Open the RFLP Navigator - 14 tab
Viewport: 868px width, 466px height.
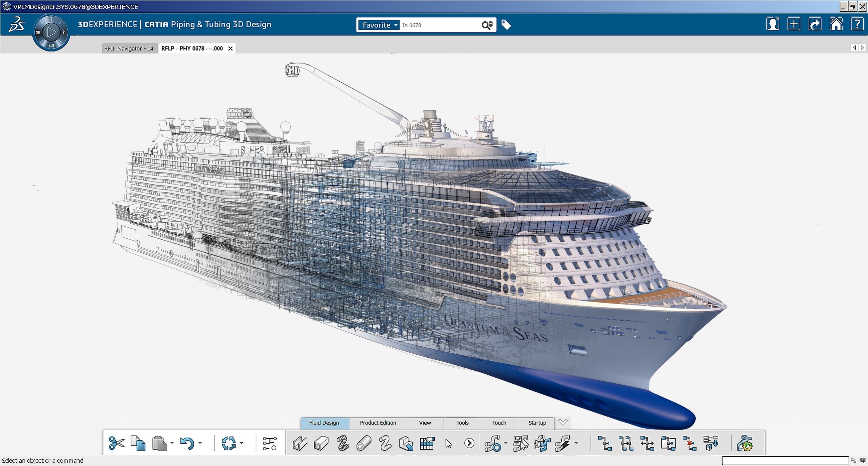(129, 48)
